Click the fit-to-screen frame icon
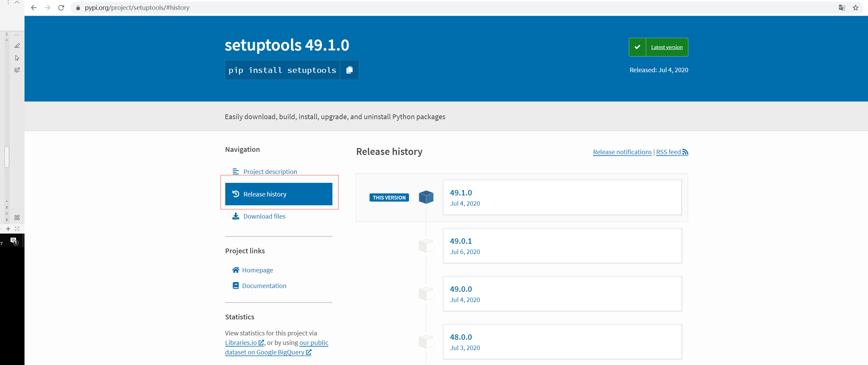The width and height of the screenshot is (868, 365). point(17,229)
